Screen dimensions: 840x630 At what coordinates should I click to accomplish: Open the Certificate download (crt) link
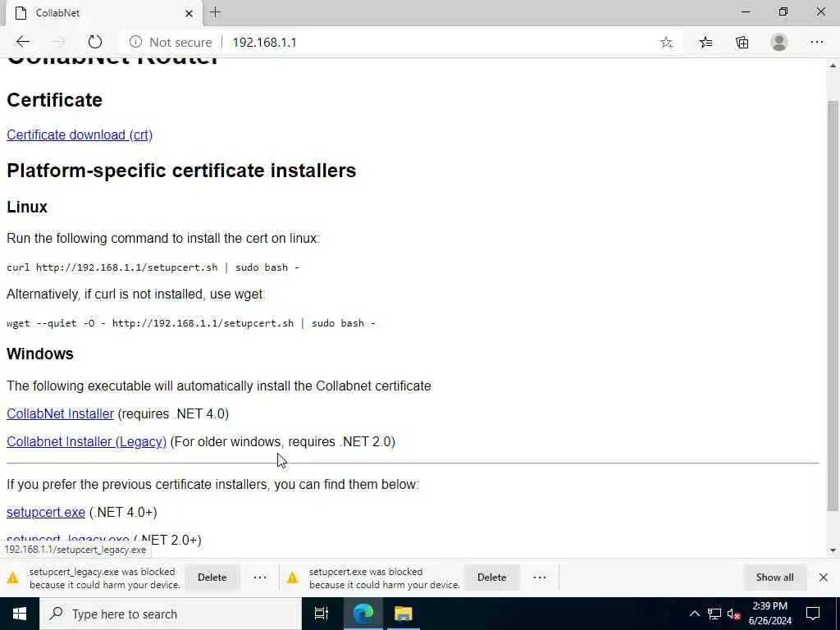[x=80, y=135]
